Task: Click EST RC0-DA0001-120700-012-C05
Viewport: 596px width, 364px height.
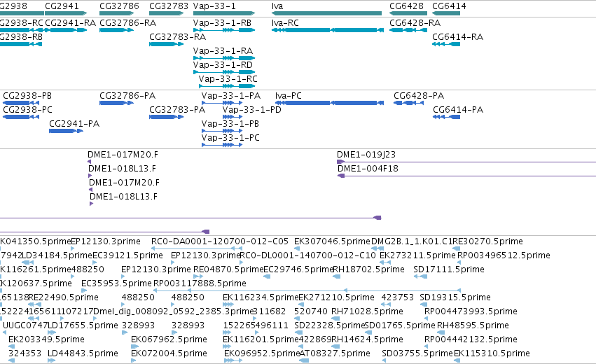Action: pyautogui.click(x=220, y=241)
